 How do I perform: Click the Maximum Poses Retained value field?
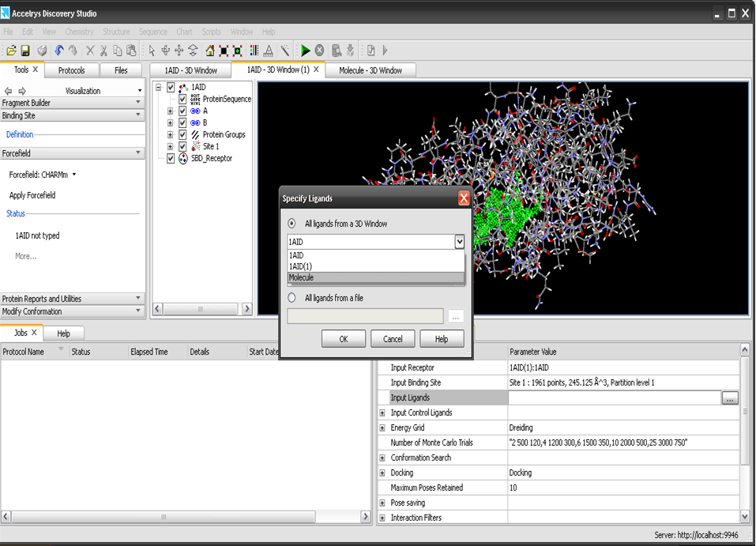point(623,488)
